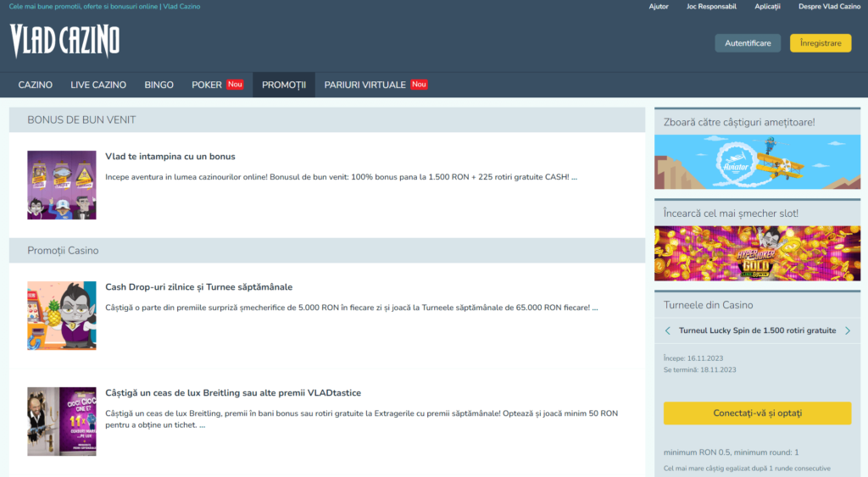Open 'Vlad te intampina cu un bonus' title
Image resolution: width=868 pixels, height=477 pixels.
click(170, 157)
